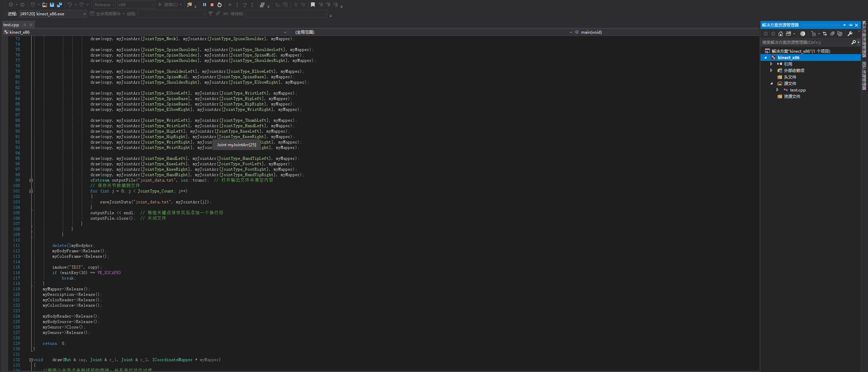Save all open files
868x372 pixels.
tap(60, 5)
